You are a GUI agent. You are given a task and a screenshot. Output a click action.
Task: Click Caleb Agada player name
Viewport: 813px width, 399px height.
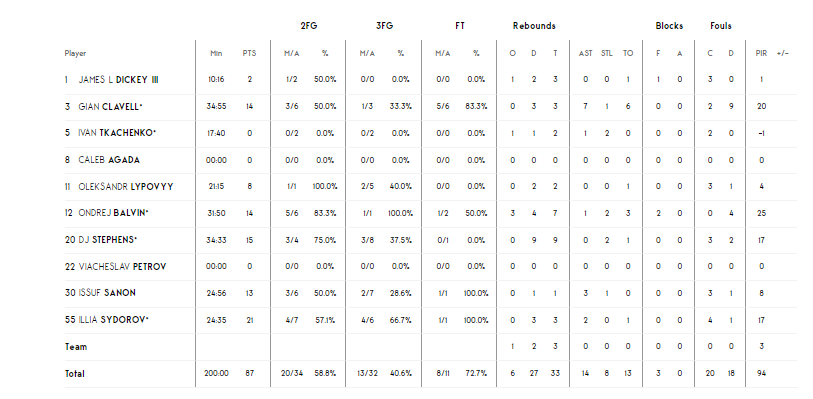pyautogui.click(x=109, y=160)
